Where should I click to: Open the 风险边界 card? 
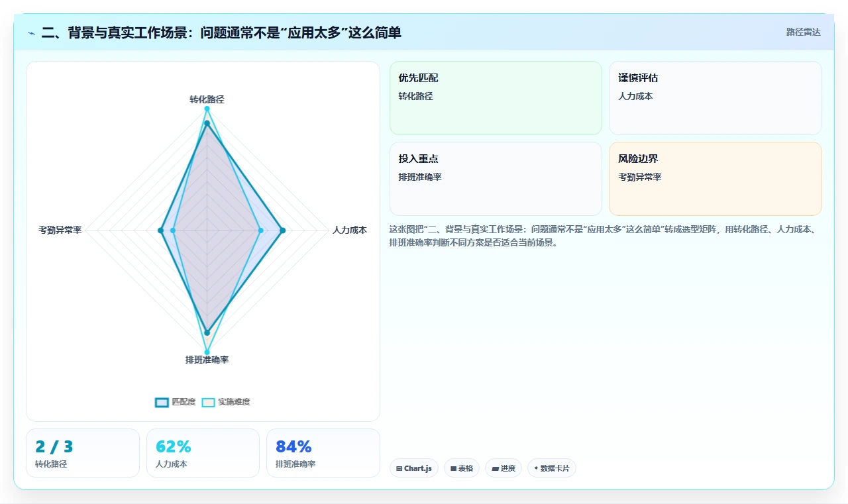point(715,179)
